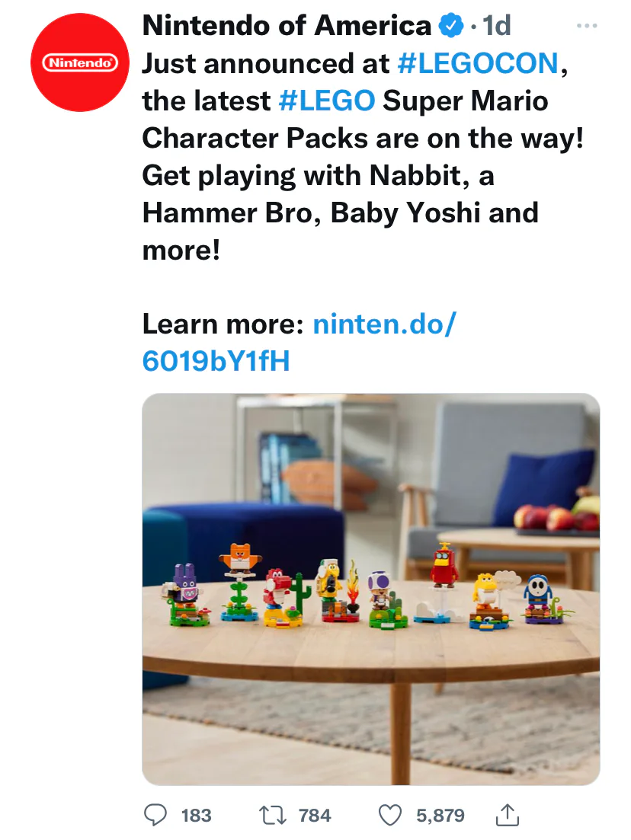The height and width of the screenshot is (840, 631).
Task: Click the Nintendo of America account name
Action: click(287, 26)
